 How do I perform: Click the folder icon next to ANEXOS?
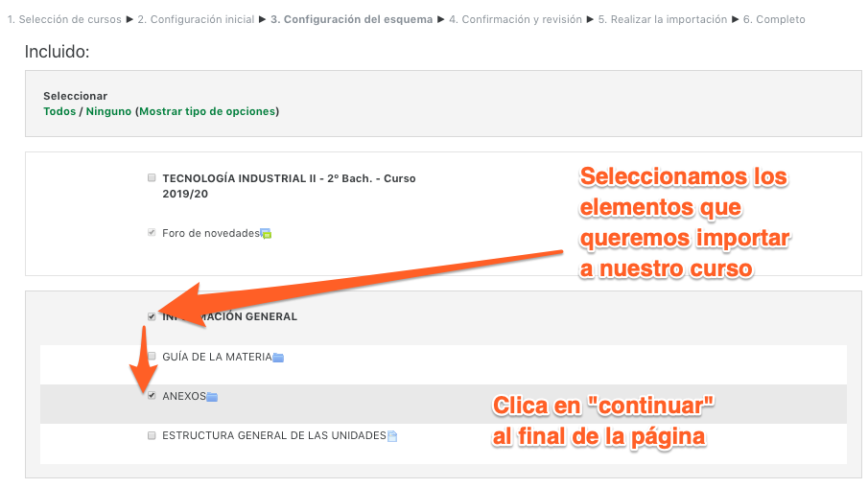coord(213,397)
